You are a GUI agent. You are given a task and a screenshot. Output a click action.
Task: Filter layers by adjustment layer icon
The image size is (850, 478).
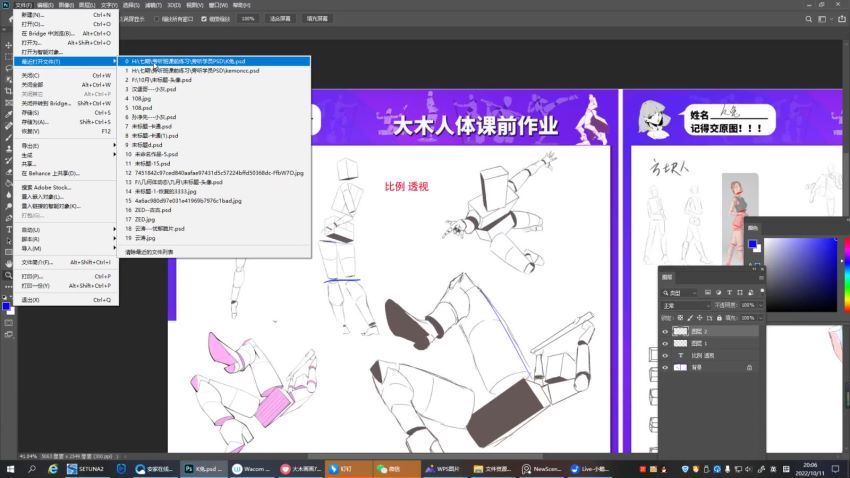point(718,293)
